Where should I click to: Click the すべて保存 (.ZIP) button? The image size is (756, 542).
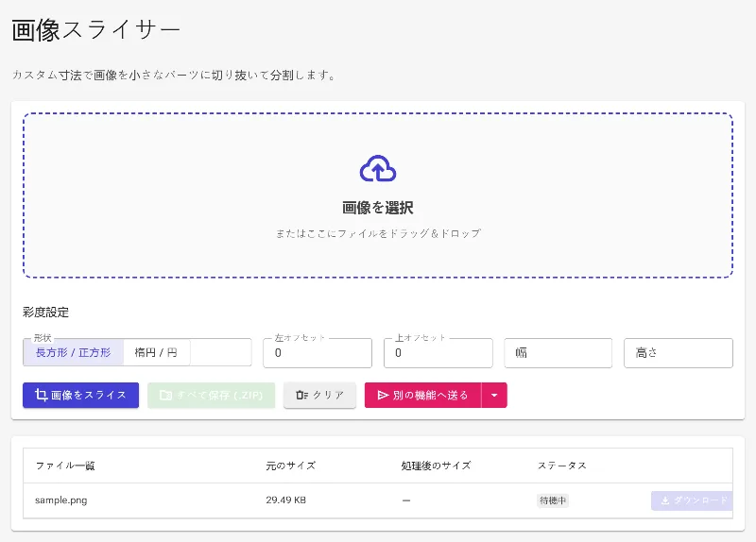pos(211,395)
